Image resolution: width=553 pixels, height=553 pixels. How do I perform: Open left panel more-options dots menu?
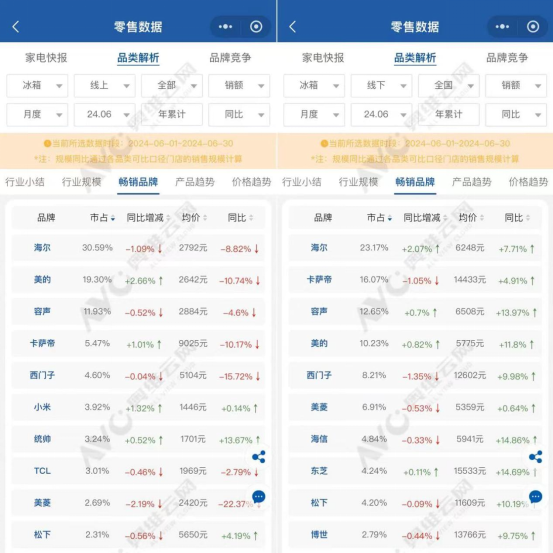pyautogui.click(x=225, y=27)
